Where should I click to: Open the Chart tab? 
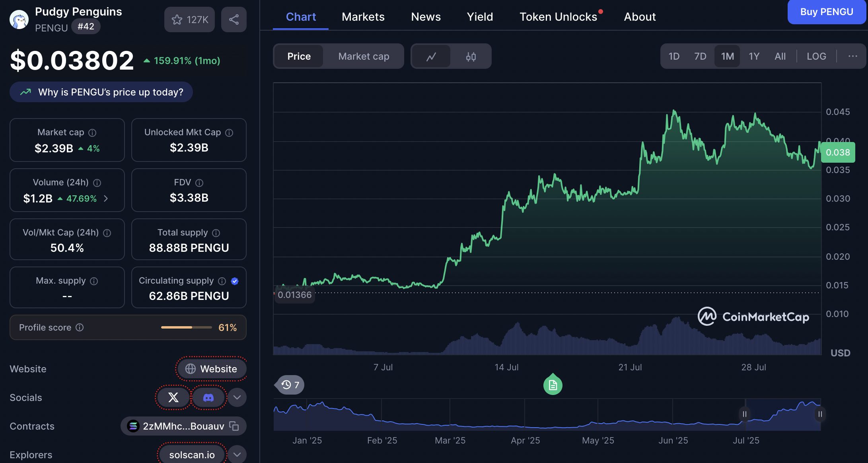click(301, 17)
